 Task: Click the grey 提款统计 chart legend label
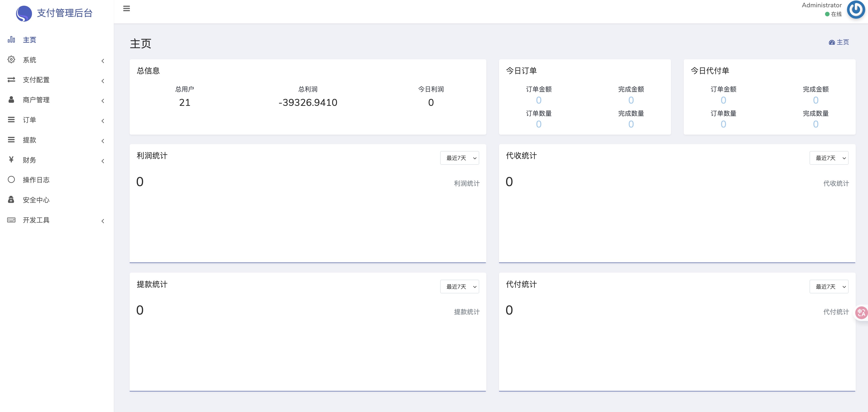(x=467, y=312)
